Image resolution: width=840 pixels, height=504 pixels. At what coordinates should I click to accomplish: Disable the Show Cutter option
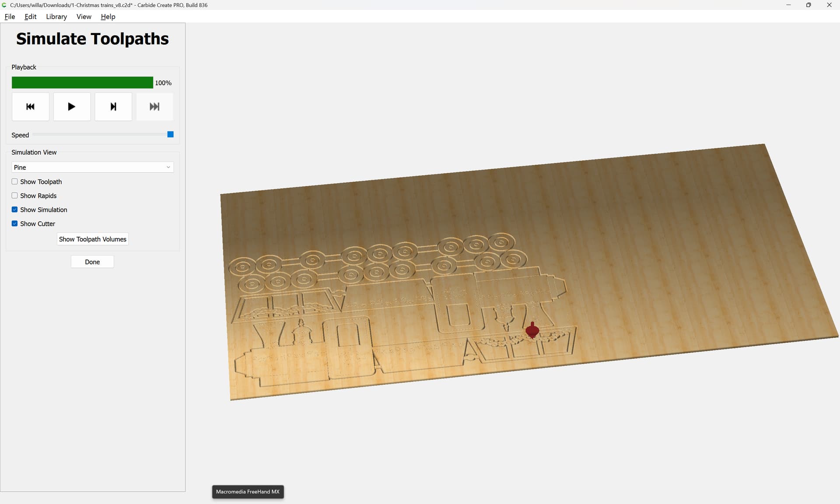pyautogui.click(x=15, y=224)
